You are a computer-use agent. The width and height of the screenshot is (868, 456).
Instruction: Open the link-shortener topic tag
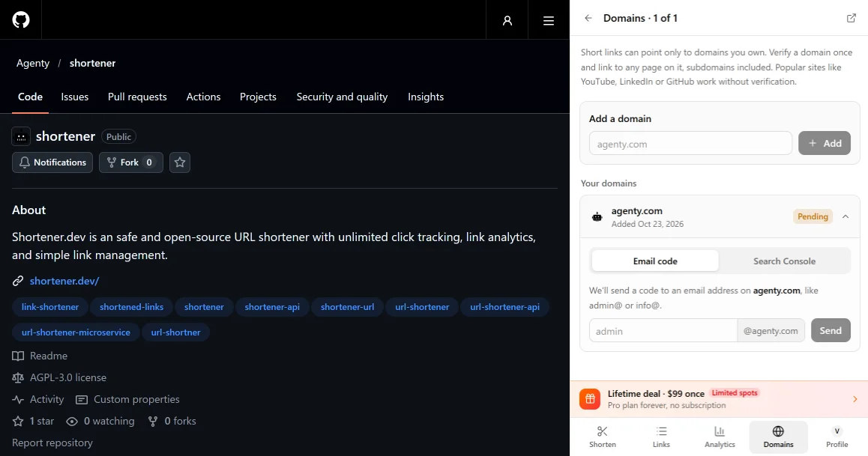click(50, 307)
